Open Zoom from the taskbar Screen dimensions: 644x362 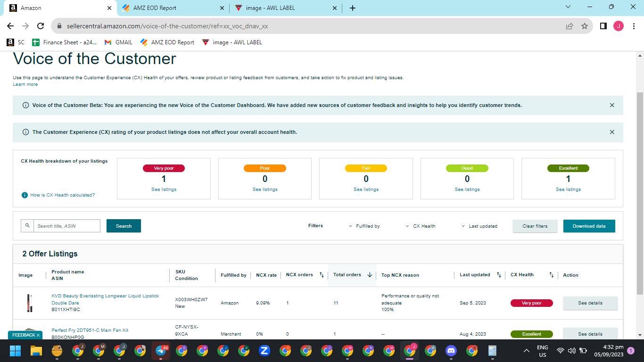pyautogui.click(x=264, y=351)
